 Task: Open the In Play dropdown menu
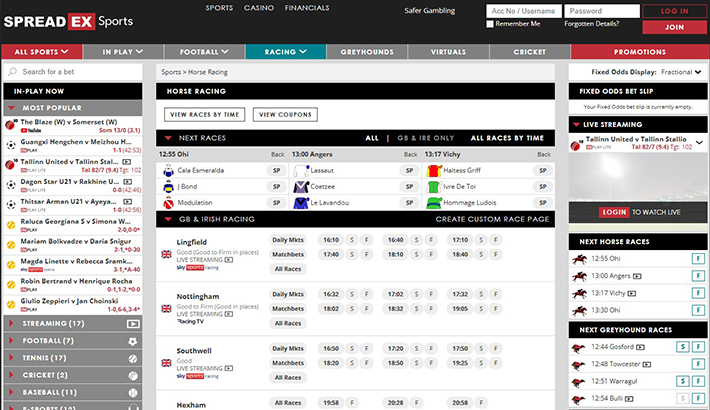click(x=123, y=52)
